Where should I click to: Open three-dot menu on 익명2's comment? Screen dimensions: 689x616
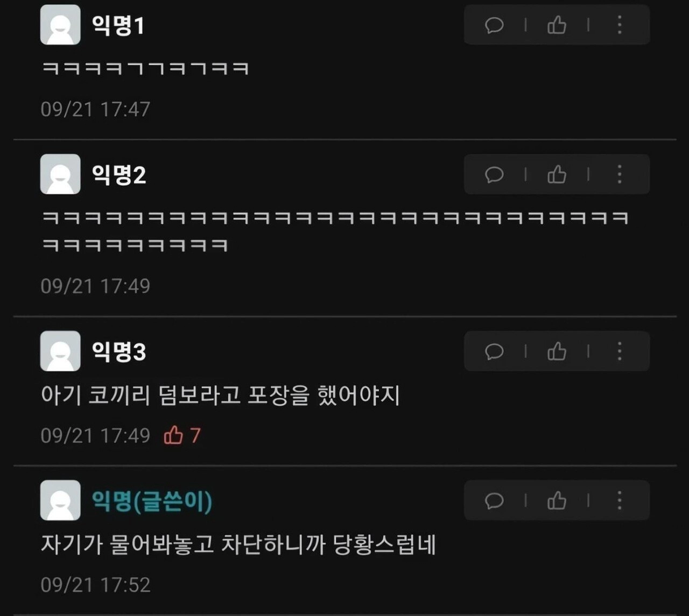[x=620, y=174]
